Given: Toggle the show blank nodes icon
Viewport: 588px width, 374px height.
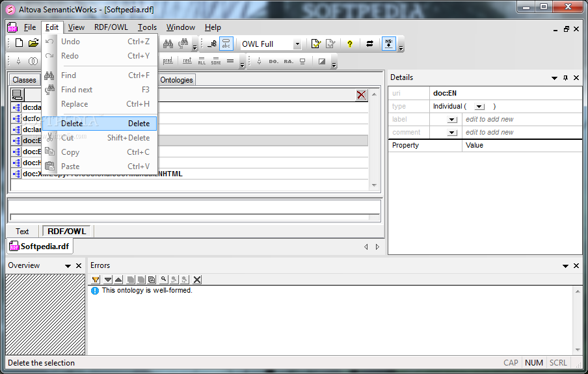Looking at the screenshot, I should pos(212,44).
